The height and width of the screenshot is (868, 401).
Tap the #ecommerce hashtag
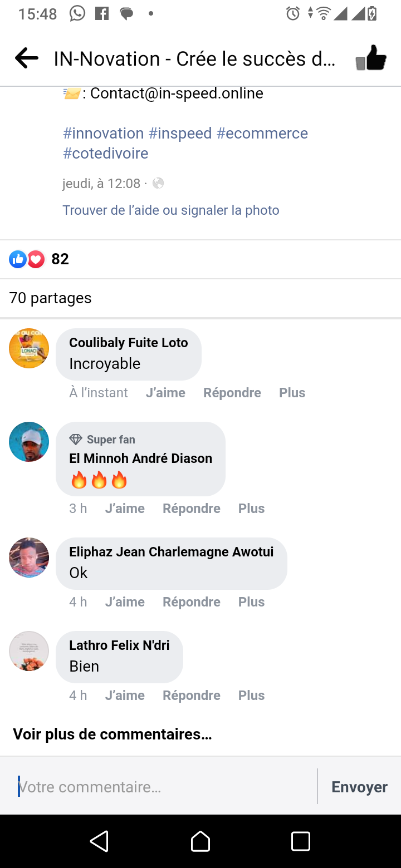262,134
